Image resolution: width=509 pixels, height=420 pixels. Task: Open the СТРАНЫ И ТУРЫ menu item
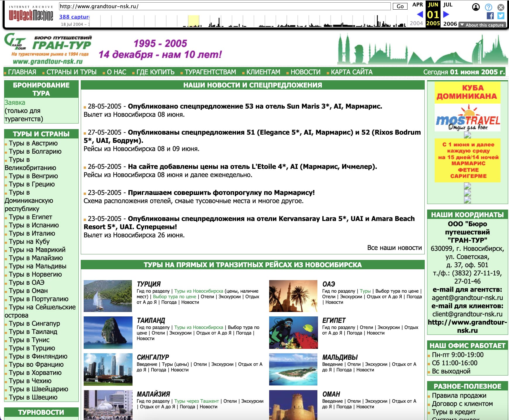point(71,72)
